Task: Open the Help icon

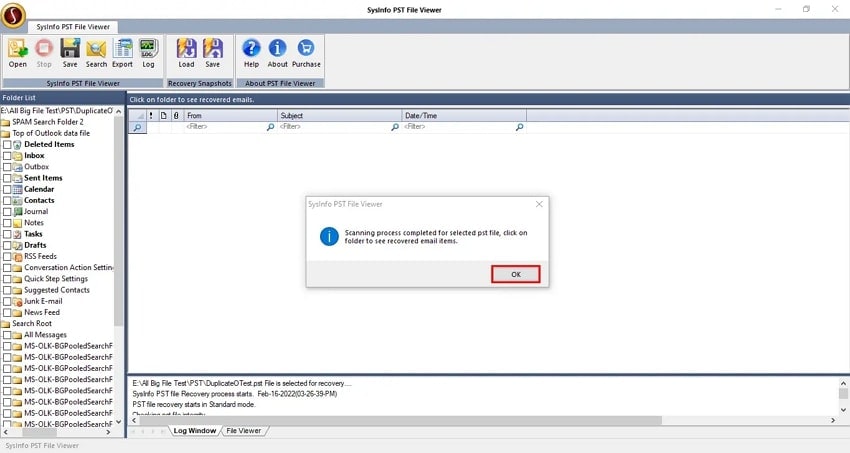Action: tap(251, 48)
